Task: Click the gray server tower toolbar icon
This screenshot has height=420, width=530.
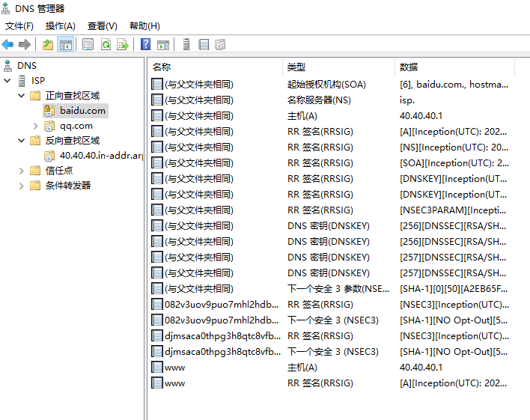Action: click(x=186, y=44)
